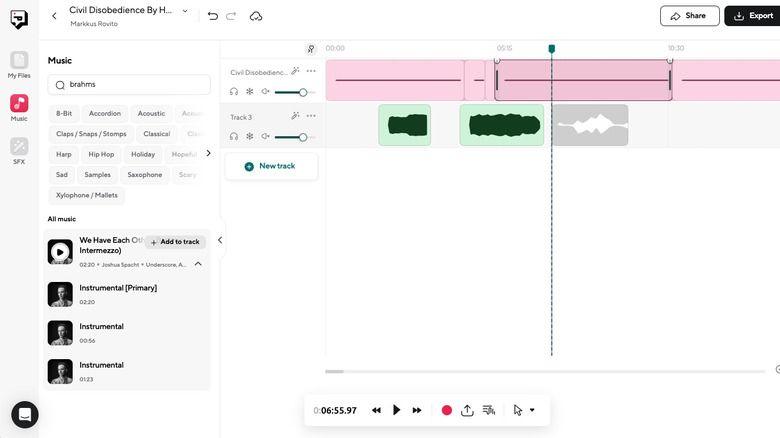Click the music search field containing brahms
The width and height of the screenshot is (780, 438).
130,85
